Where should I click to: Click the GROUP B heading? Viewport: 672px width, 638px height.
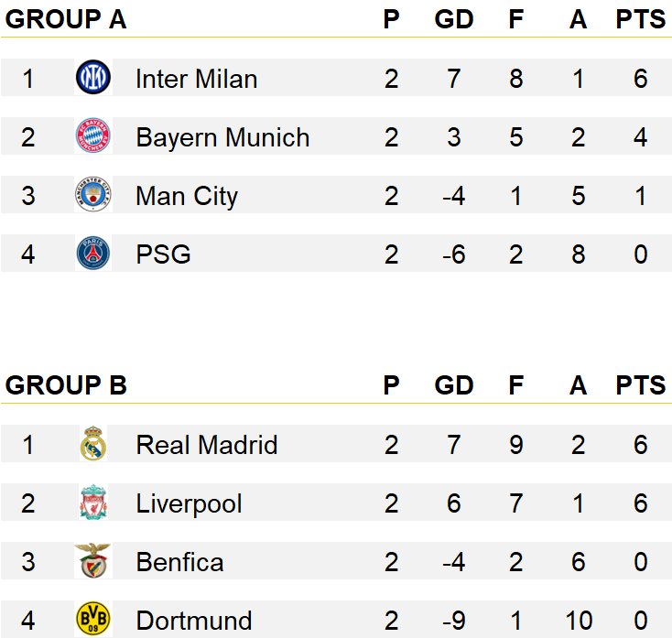(66, 385)
